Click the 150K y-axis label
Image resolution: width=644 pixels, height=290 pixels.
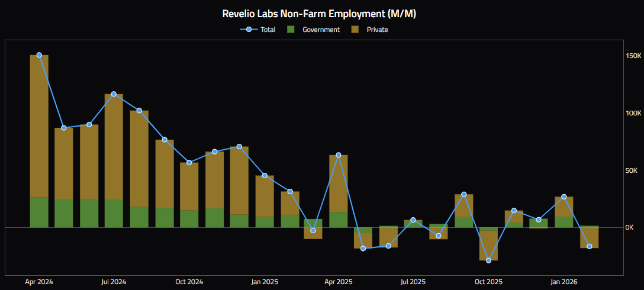coord(633,56)
